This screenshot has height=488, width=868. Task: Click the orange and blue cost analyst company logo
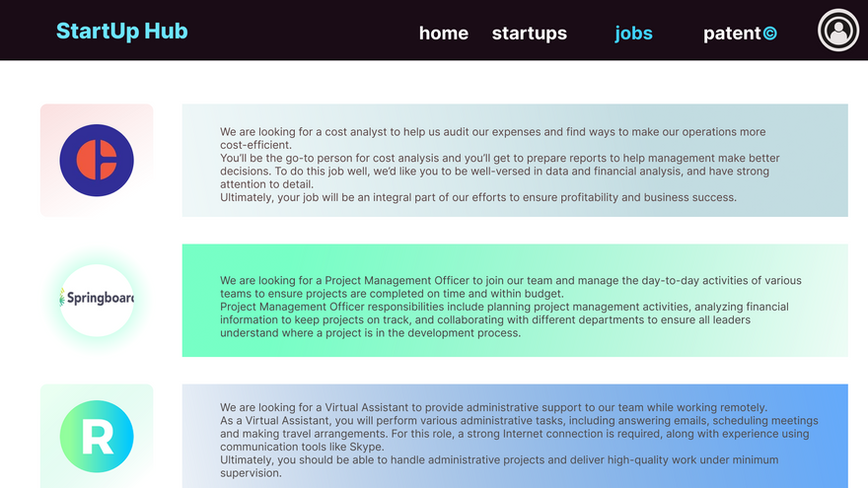[96, 160]
